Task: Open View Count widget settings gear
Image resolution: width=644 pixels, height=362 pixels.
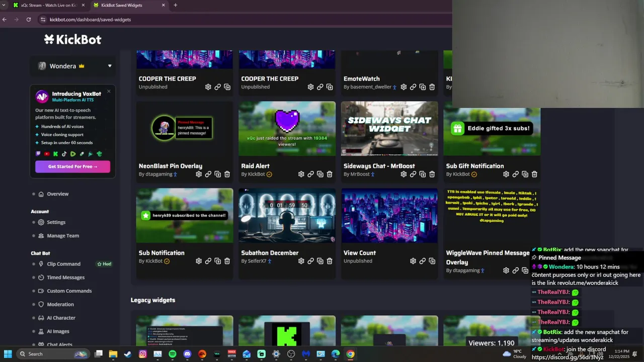Action: point(413,261)
